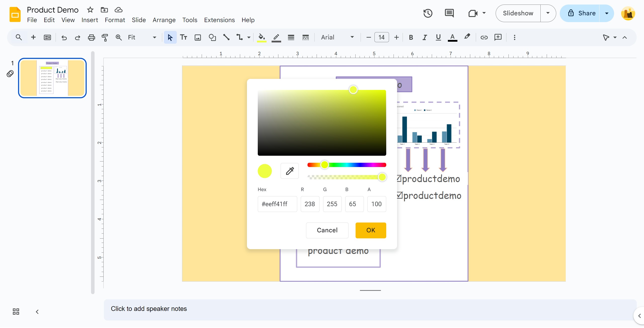Open the text color tool
This screenshot has height=328, width=644.
coord(452,37)
